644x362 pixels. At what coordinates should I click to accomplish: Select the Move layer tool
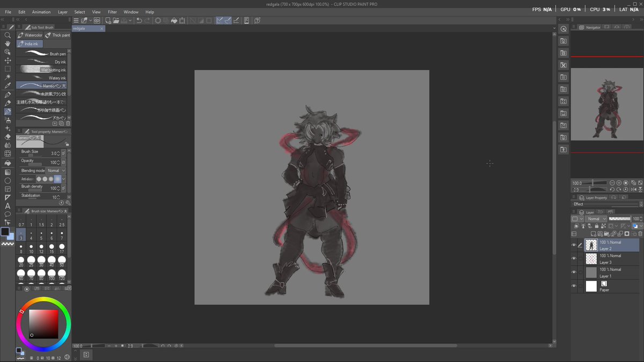click(x=8, y=61)
